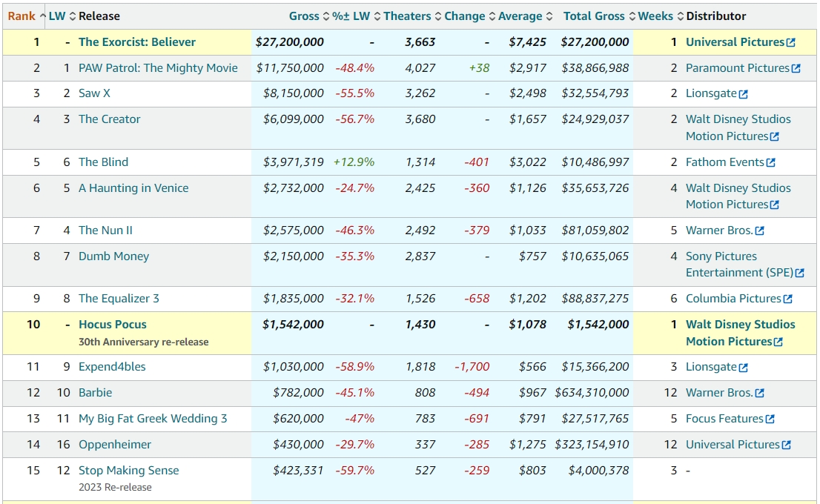Click external link icon beside Fathom Events
Viewport: 820px width, 504px height.
coord(770,163)
